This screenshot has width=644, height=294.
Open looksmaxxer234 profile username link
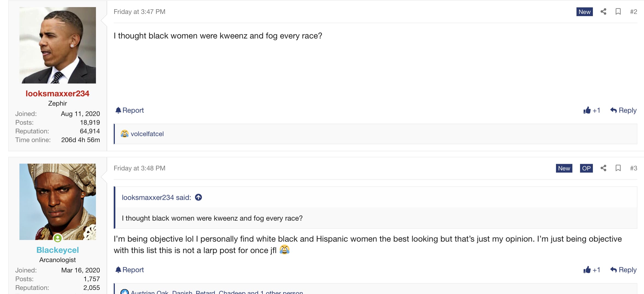coord(57,93)
